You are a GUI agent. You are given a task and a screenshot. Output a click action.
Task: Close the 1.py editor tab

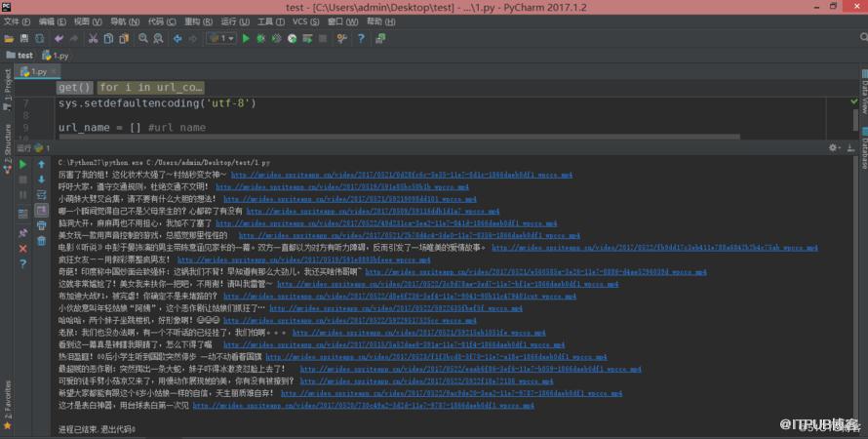point(54,72)
